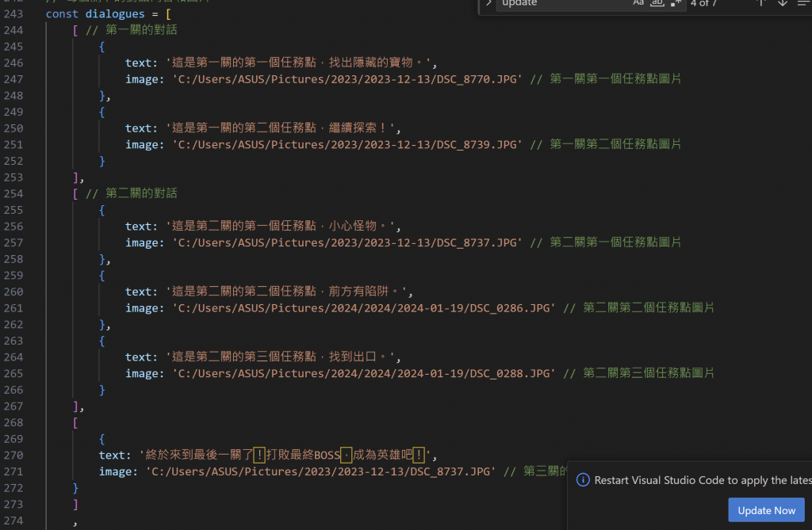Image resolution: width=812 pixels, height=530 pixels.
Task: Toggle Match Whole Word in find widget
Action: (657, 2)
